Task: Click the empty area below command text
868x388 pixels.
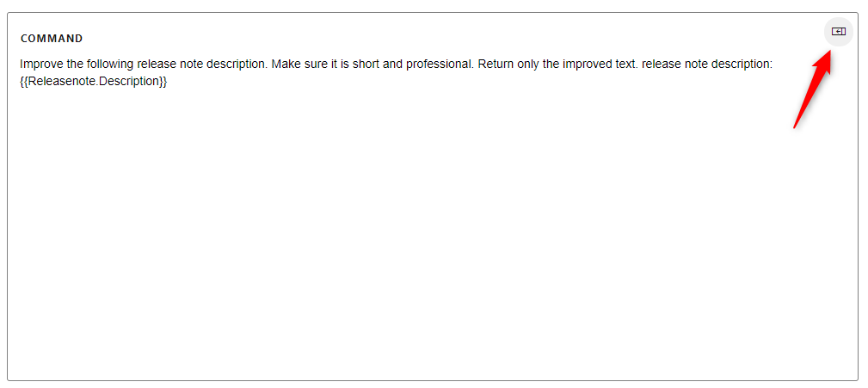Action: (430, 258)
